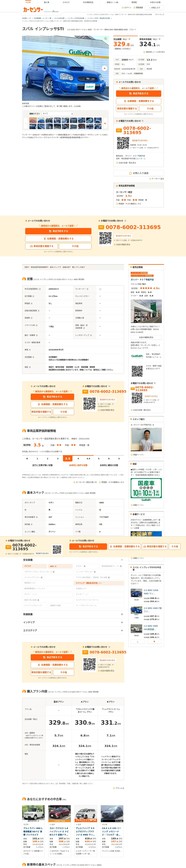
Task: Click the QR code in the sticky phone bar
Action: click(57, 550)
